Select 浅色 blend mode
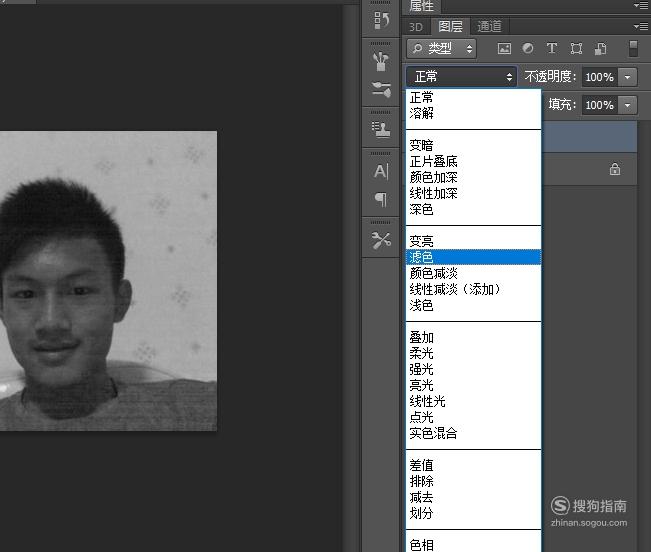Viewport: 651px width, 552px height. pyautogui.click(x=473, y=305)
